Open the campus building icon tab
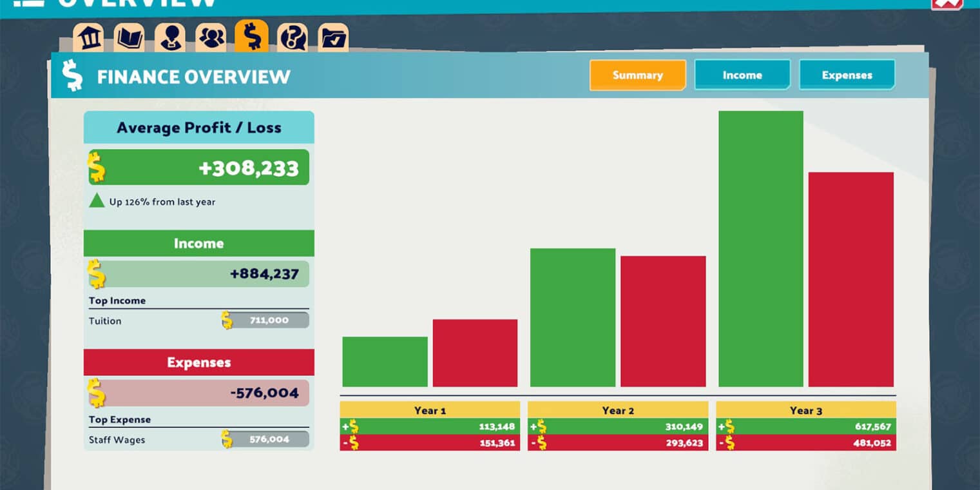This screenshot has width=980, height=490. [x=88, y=38]
